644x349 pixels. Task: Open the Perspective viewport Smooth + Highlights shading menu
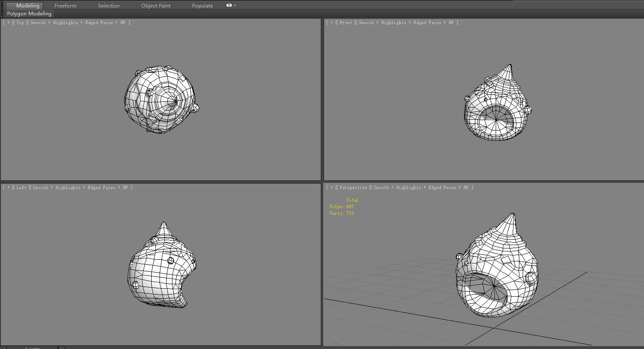pyautogui.click(x=421, y=187)
